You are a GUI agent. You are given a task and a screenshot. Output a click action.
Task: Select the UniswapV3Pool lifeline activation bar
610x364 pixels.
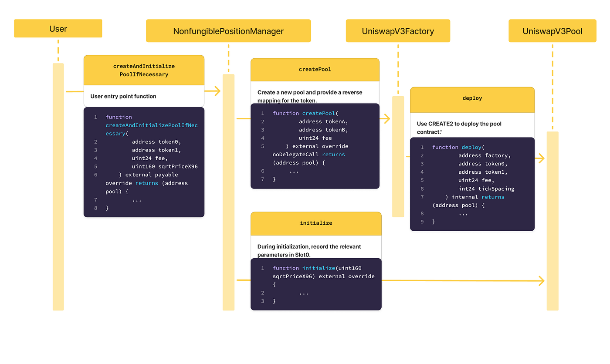[x=552, y=221]
